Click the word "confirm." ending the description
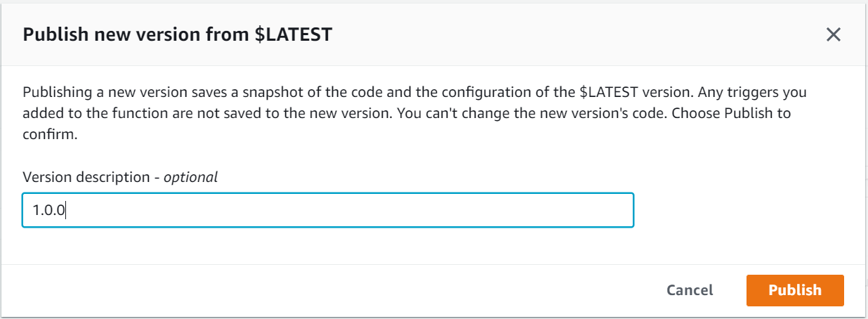Viewport: 868px width, 319px height. pyautogui.click(x=49, y=134)
